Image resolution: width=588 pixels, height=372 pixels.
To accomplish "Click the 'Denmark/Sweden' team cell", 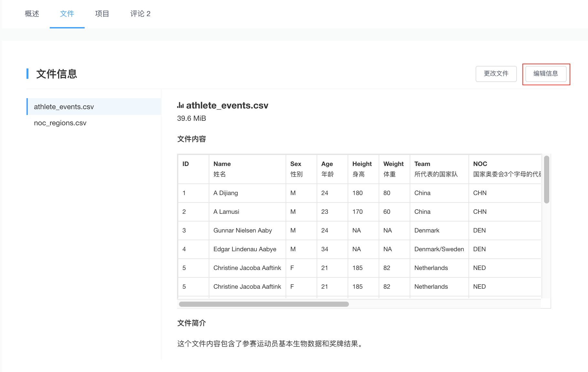I will [x=439, y=249].
